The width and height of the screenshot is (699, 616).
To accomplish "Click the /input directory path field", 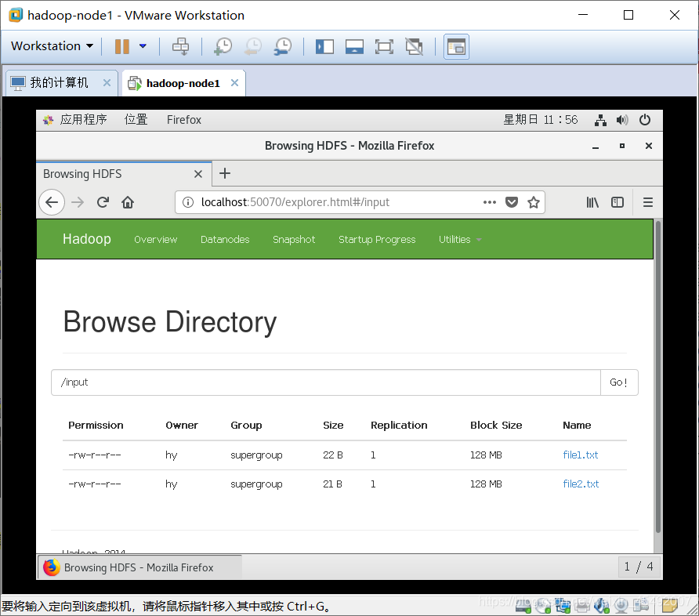I will (x=326, y=382).
